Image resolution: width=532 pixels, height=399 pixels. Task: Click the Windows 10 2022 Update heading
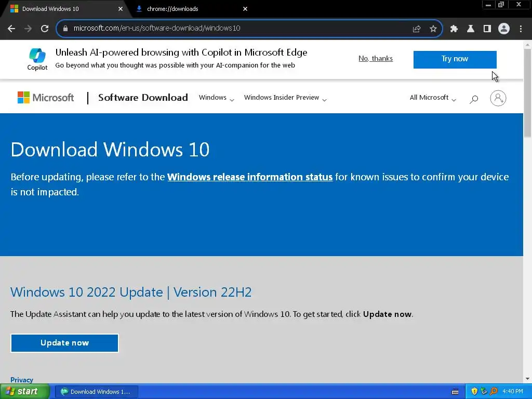(131, 292)
